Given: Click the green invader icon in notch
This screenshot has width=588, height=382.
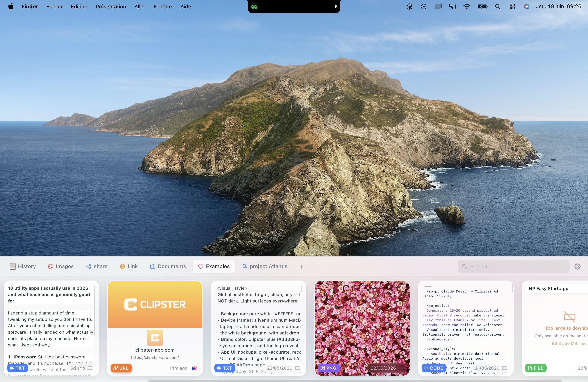Looking at the screenshot, I should coord(254,7).
